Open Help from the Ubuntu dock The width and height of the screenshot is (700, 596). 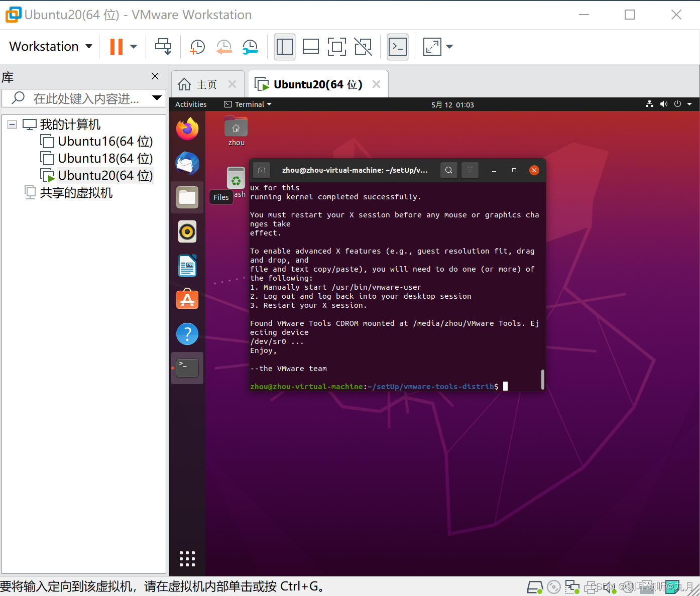coord(187,334)
